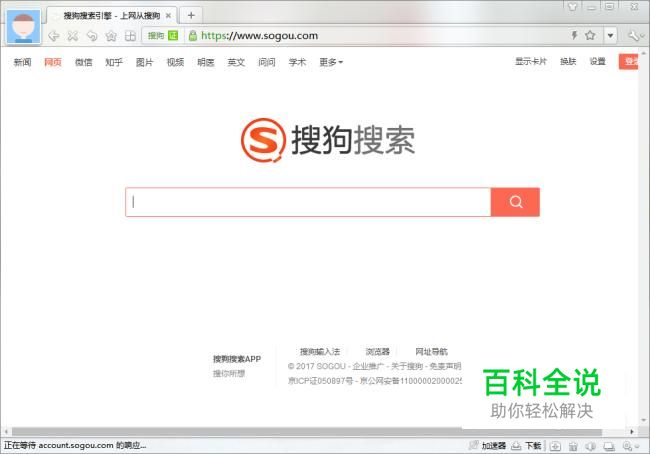Click the status text 正在等待 account.sogou.com
The width and height of the screenshot is (650, 454).
coord(75,446)
